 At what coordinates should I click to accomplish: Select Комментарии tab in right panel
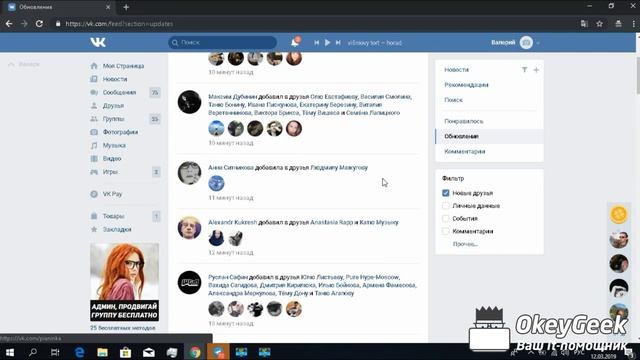(x=464, y=151)
